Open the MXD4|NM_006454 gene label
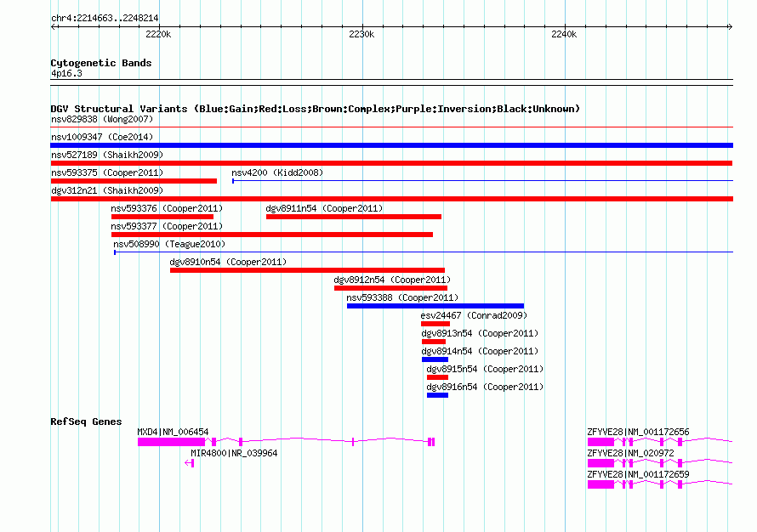Viewport: 757px width, 532px height. pos(173,432)
